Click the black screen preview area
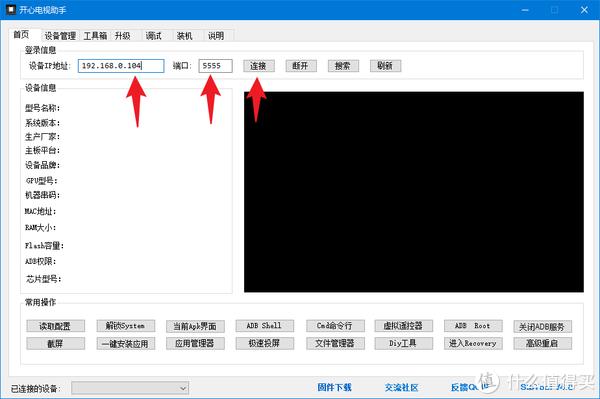Viewport: 600px width, 399px height. (414, 192)
